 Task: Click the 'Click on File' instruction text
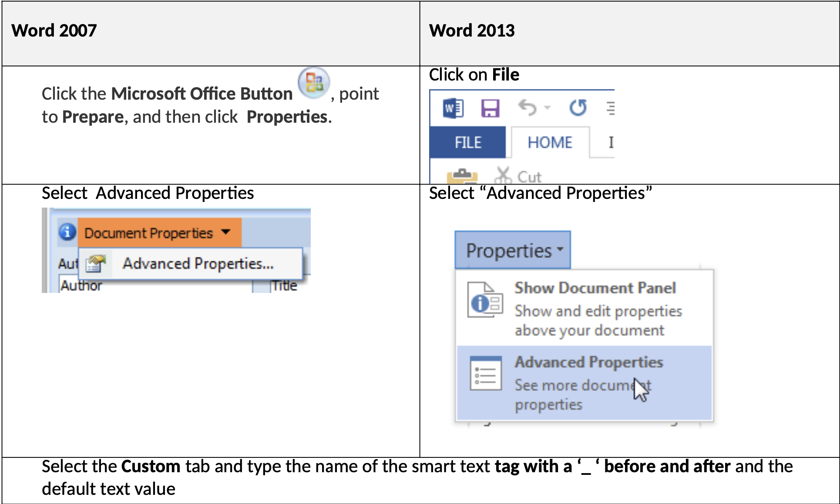(474, 75)
